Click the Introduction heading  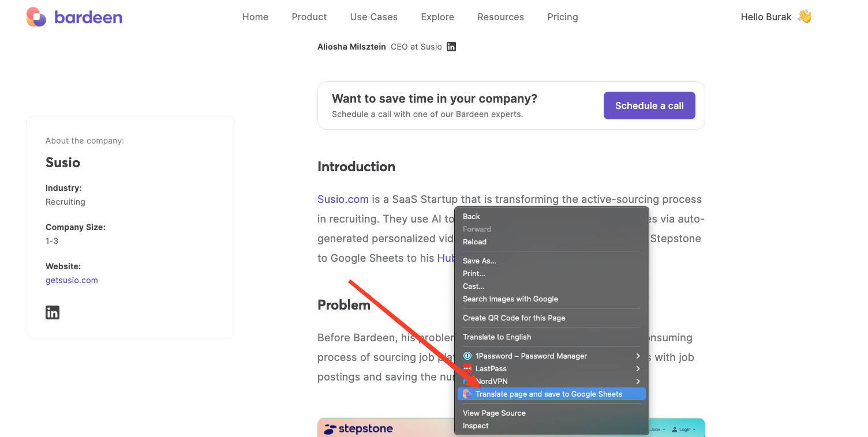[356, 167]
